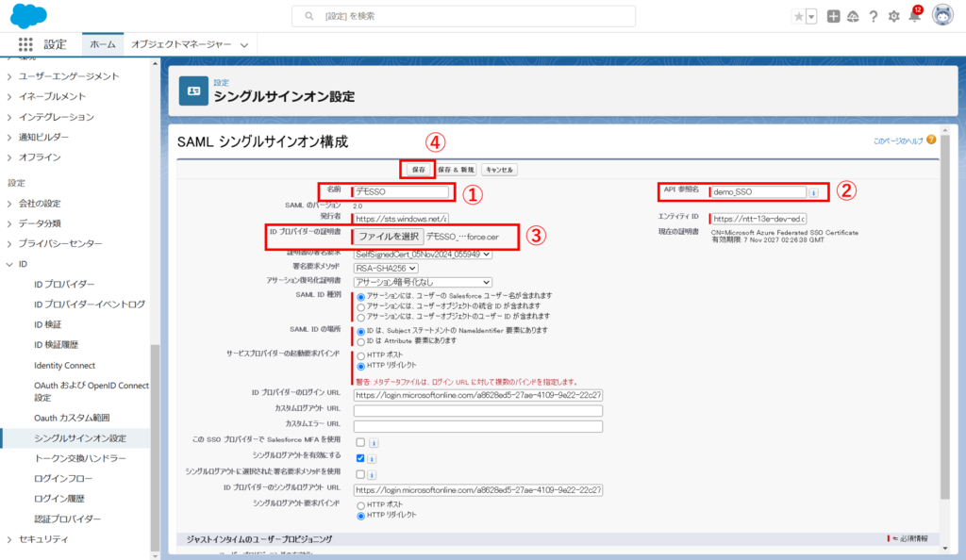Click the Salesforce cloud guidance icon in header
966x560 pixels.
pos(853,17)
